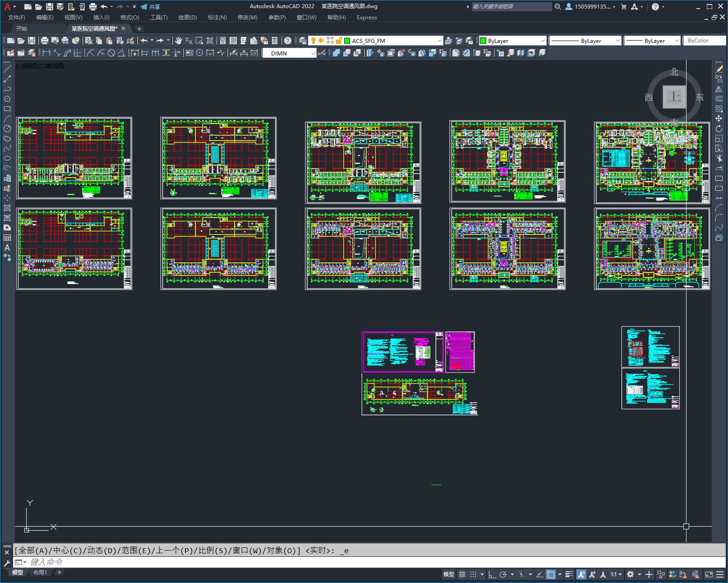Click the Undo arrow in quick access toolbar
The image size is (728, 583).
tap(104, 7)
